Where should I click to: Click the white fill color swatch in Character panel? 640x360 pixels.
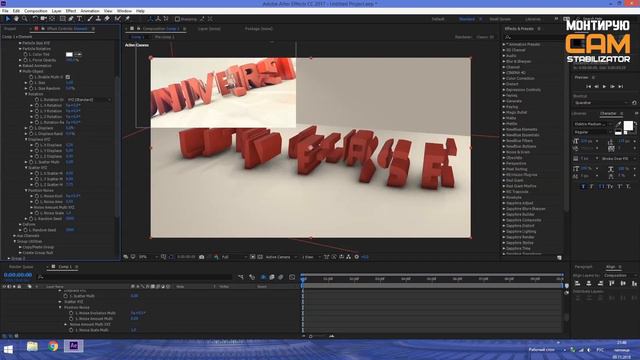pyautogui.click(x=628, y=126)
